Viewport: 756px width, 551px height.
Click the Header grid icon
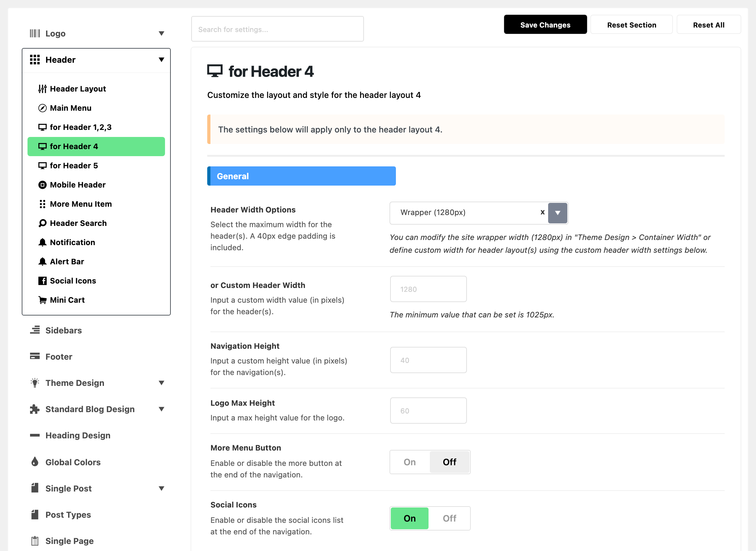(x=35, y=60)
